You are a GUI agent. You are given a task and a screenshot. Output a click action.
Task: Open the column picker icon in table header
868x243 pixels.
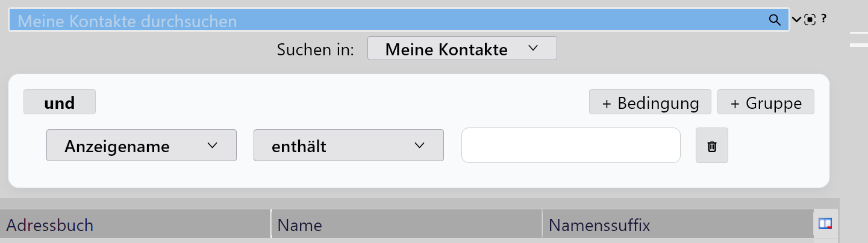pos(825,224)
